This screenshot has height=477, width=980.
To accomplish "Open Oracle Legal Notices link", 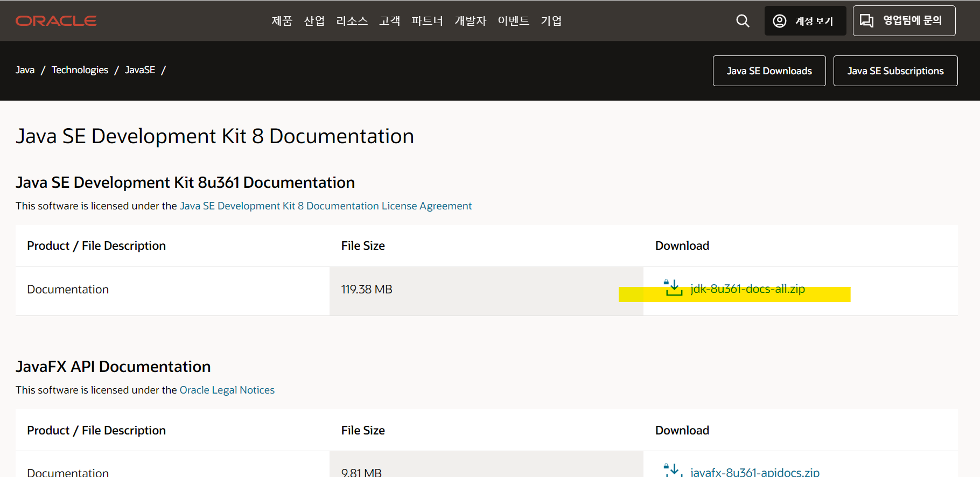I will (x=227, y=390).
